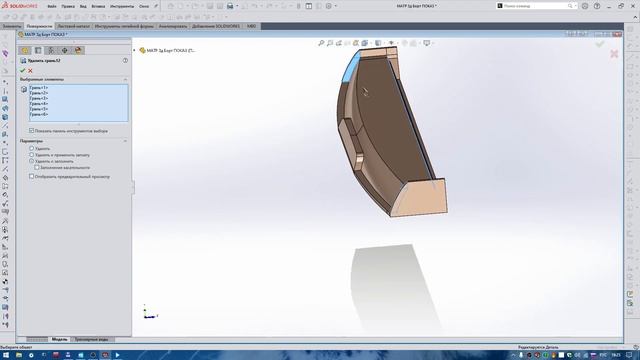Click the Display Style icon in heads-up toolbar
640x360 pixels.
[x=378, y=43]
